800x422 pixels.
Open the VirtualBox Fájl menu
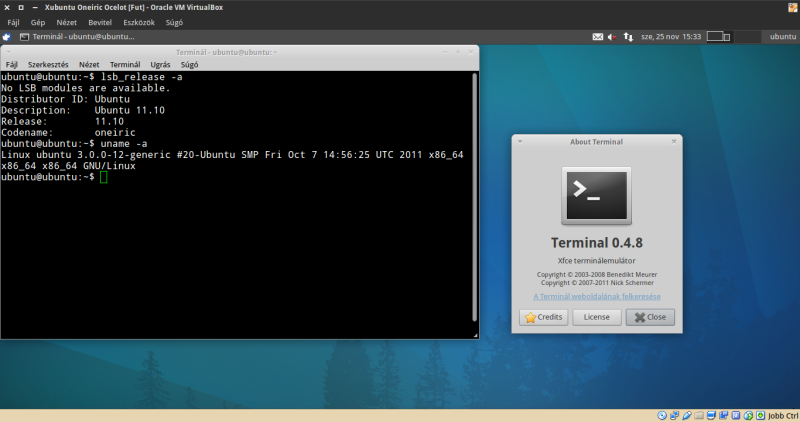pyautogui.click(x=13, y=22)
